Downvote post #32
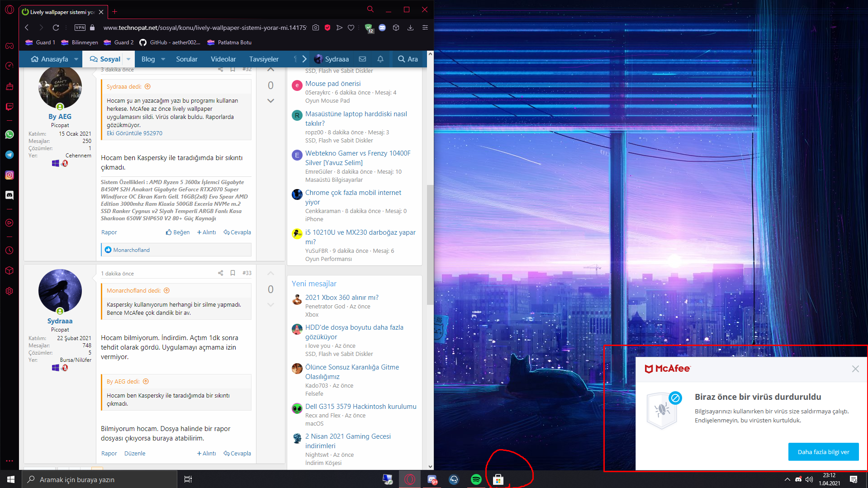 tap(270, 101)
